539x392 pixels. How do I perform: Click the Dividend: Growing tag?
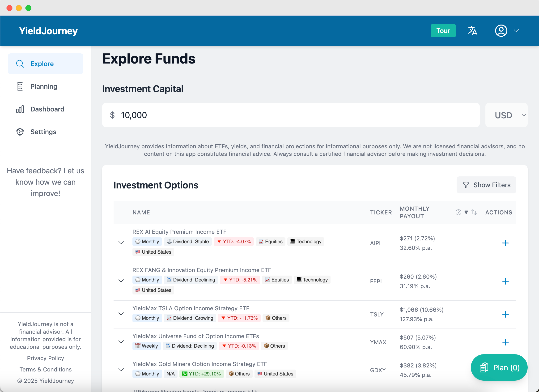[x=190, y=318]
